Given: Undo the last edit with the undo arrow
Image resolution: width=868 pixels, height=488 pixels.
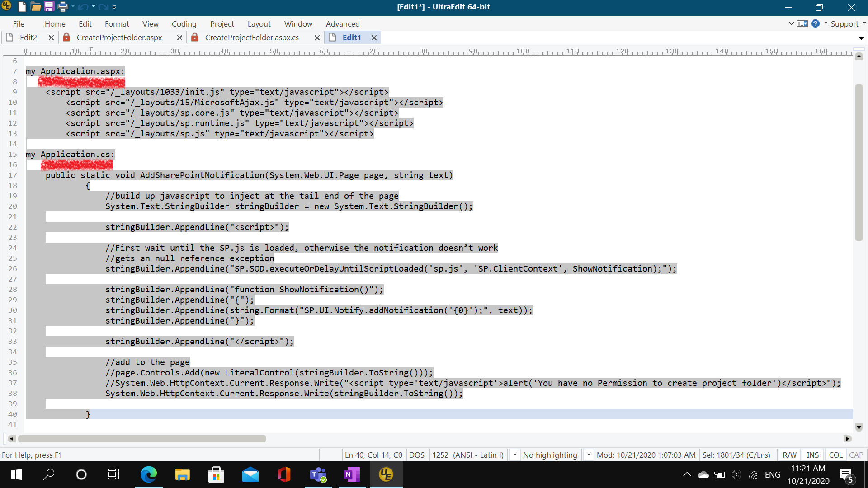Looking at the screenshot, I should pos(84,7).
